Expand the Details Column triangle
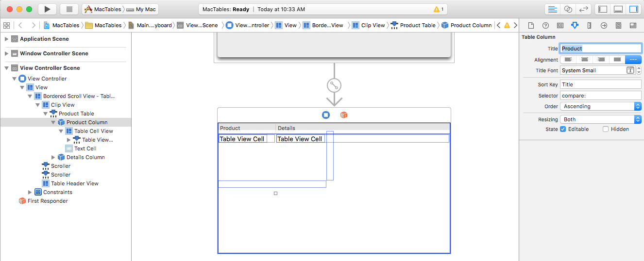The width and height of the screenshot is (644, 261). point(53,157)
